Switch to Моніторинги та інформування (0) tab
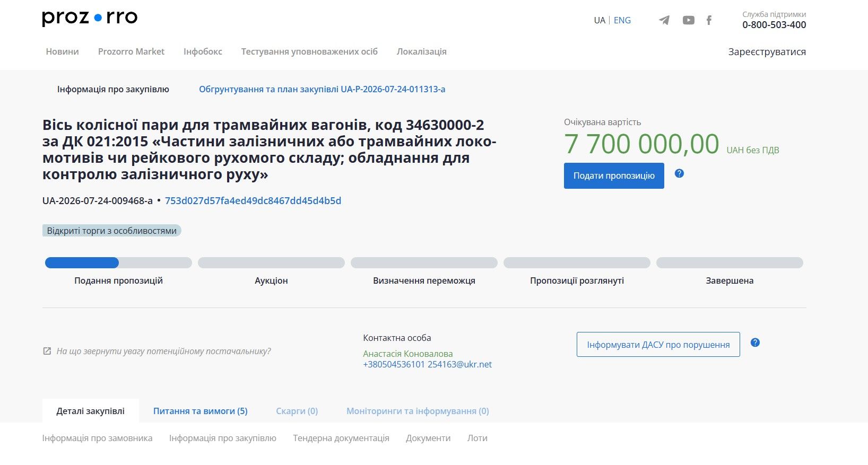This screenshot has height=465, width=868. [x=418, y=411]
